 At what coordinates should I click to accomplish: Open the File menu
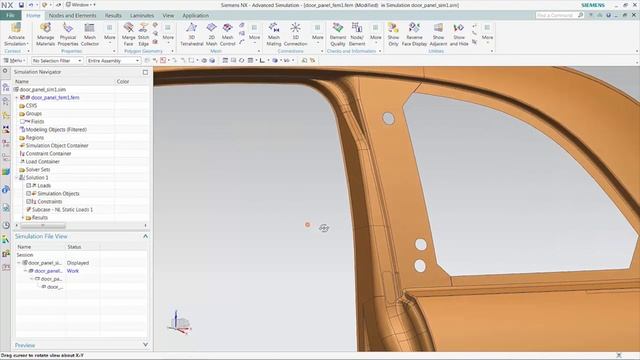[x=11, y=15]
